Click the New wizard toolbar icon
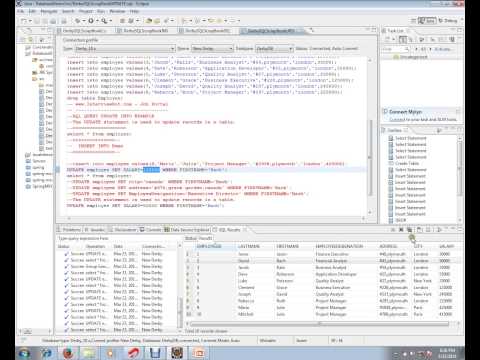 click(x=24, y=21)
